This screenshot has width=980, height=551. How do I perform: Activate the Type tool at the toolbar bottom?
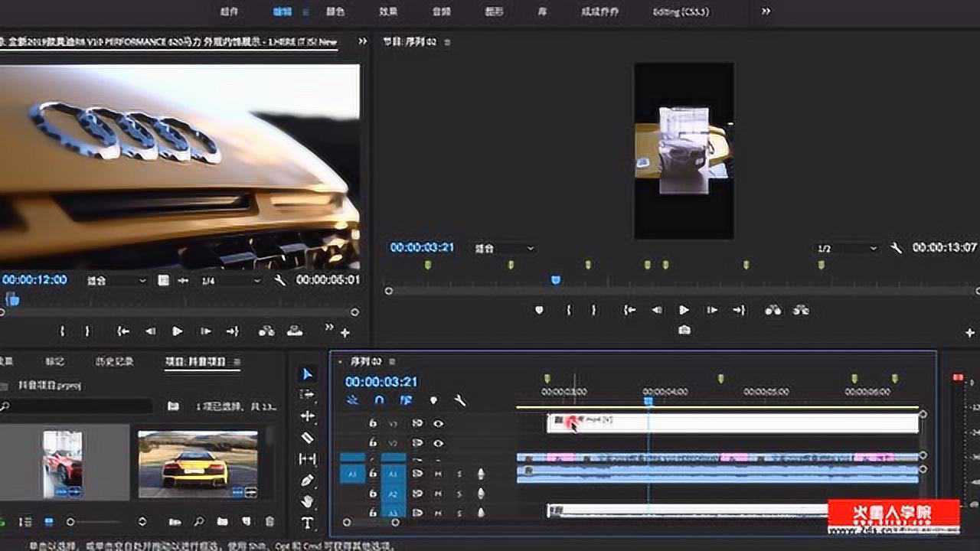[308, 520]
